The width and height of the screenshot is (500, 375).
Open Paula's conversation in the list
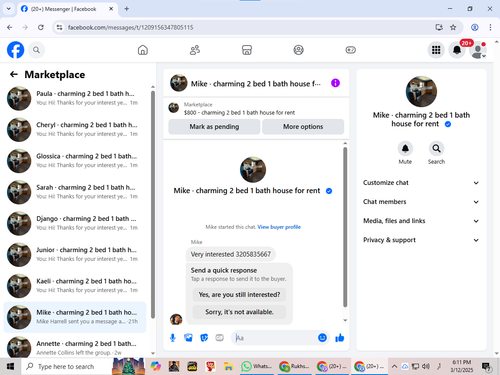click(x=75, y=98)
